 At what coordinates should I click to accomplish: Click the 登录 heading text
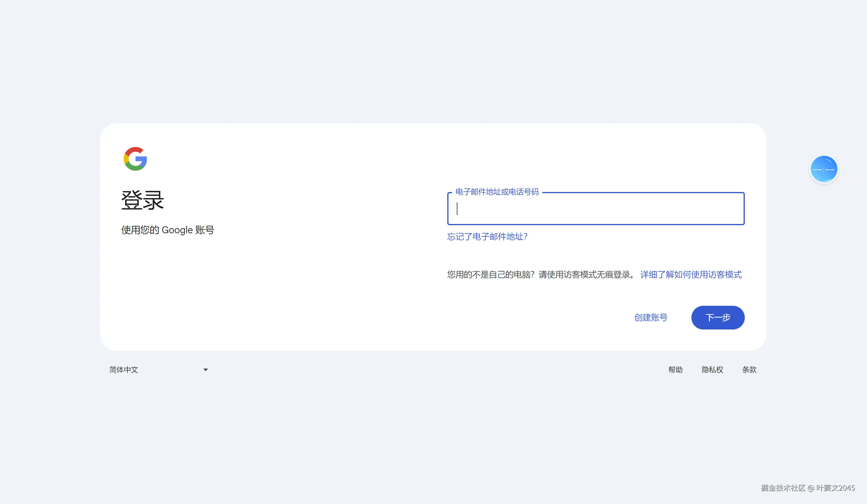142,200
